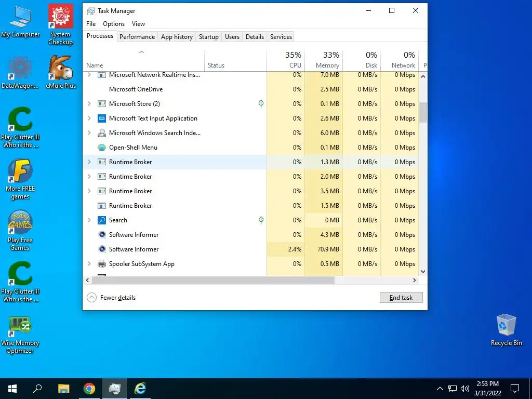Screen dimensions: 532x399
Task: Expand the Search process row
Action: pos(89,220)
